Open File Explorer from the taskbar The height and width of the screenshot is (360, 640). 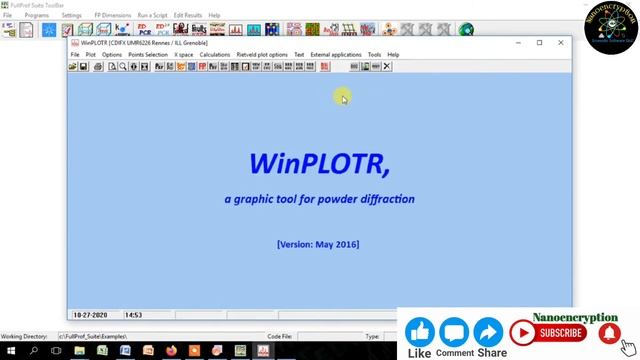point(80,351)
